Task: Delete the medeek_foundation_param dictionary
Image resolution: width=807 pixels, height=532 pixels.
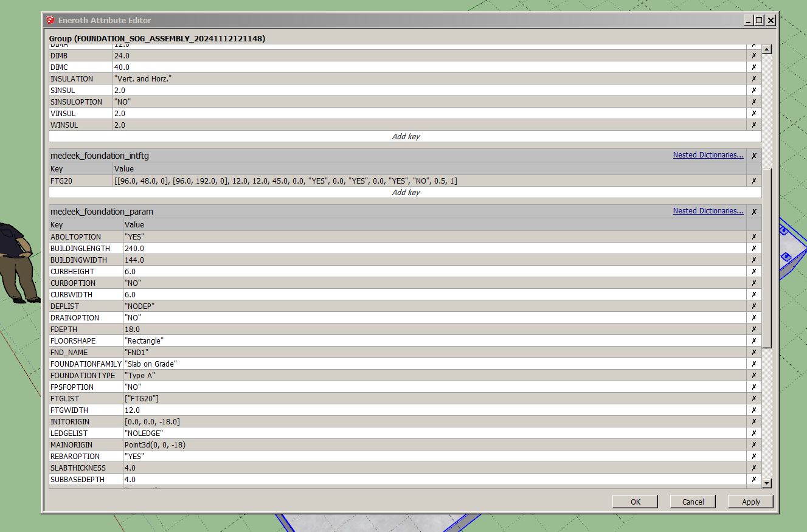Action: click(x=753, y=212)
